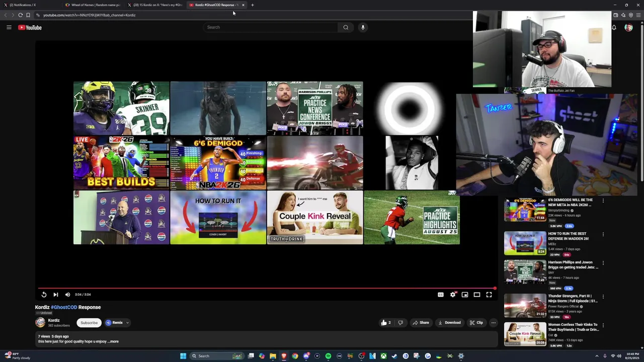
Task: Open options menu for Best Defense in Madden video
Action: [603, 234]
